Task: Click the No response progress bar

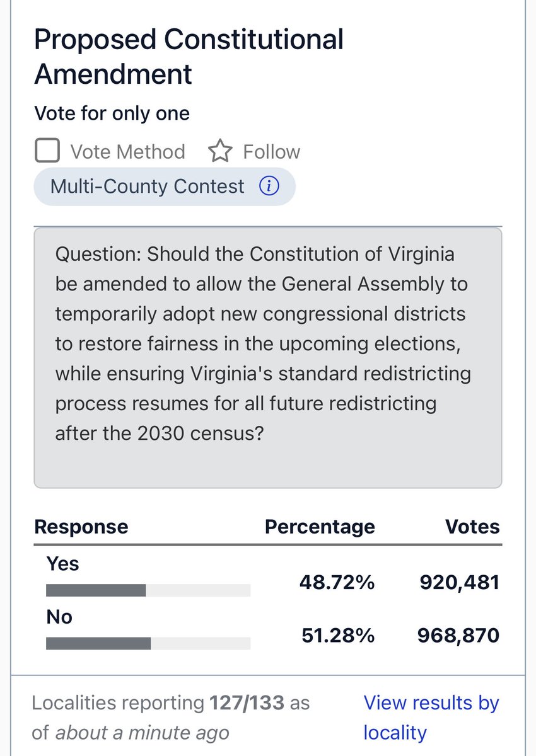Action: click(148, 643)
